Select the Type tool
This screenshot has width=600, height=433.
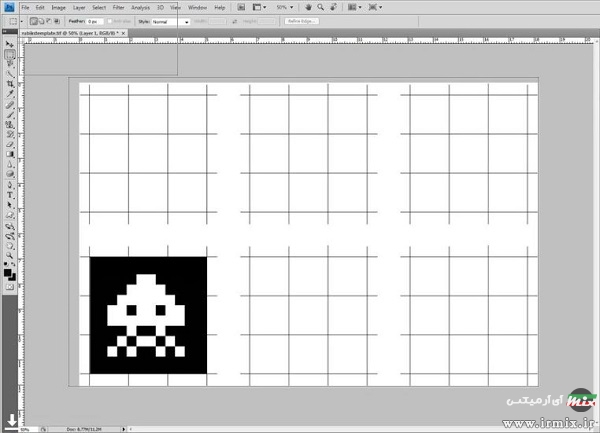[x=10, y=195]
